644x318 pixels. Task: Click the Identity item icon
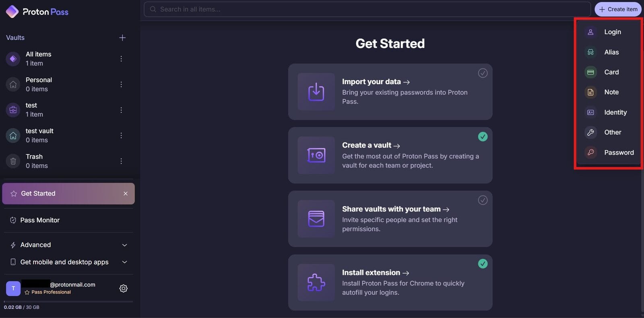[590, 112]
